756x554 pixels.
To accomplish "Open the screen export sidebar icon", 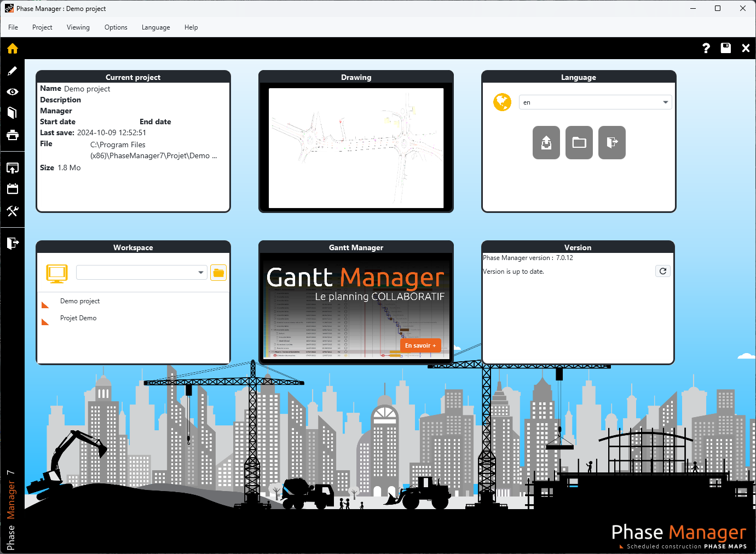I will point(13,168).
